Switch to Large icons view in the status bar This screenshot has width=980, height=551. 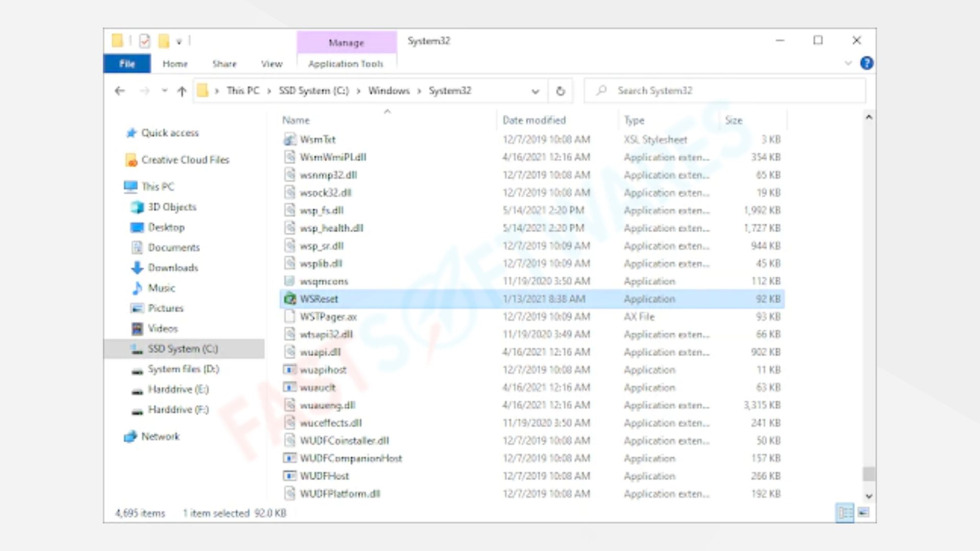point(864,512)
